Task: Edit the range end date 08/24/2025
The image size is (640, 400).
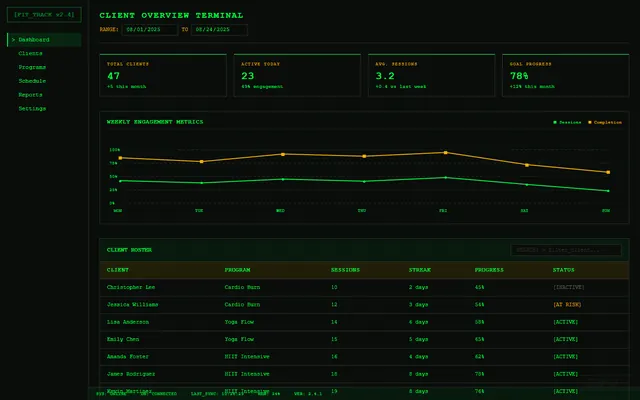Action: 219,30
